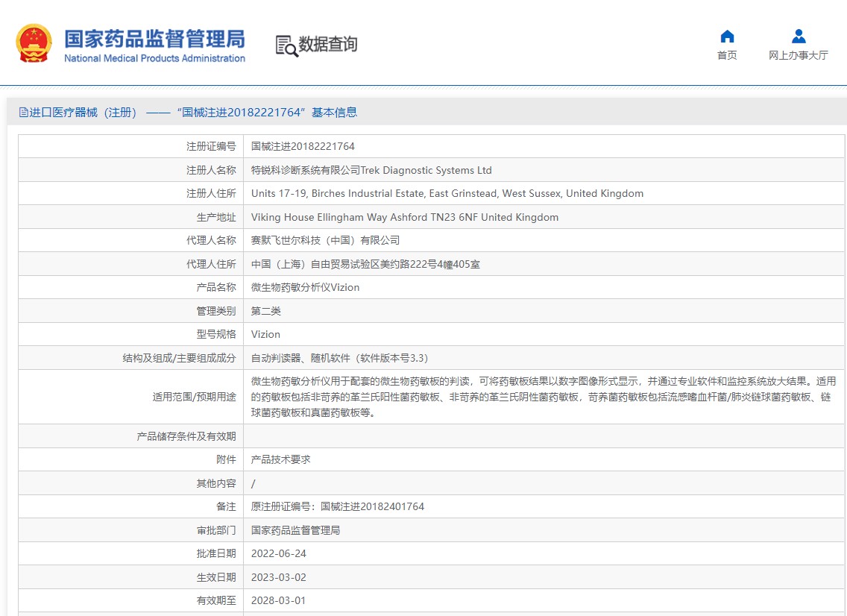
Task: Open the 产品技术要求 attachment entry
Action: pyautogui.click(x=280, y=460)
